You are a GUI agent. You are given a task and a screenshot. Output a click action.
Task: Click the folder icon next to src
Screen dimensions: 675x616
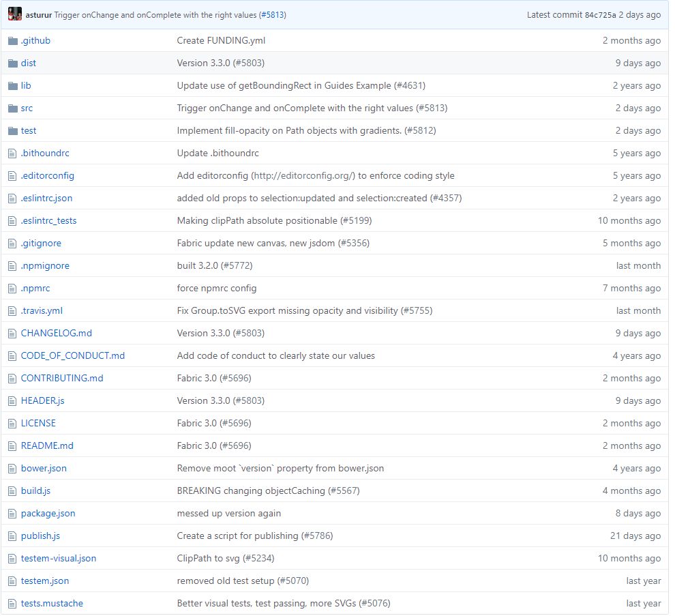(12, 108)
